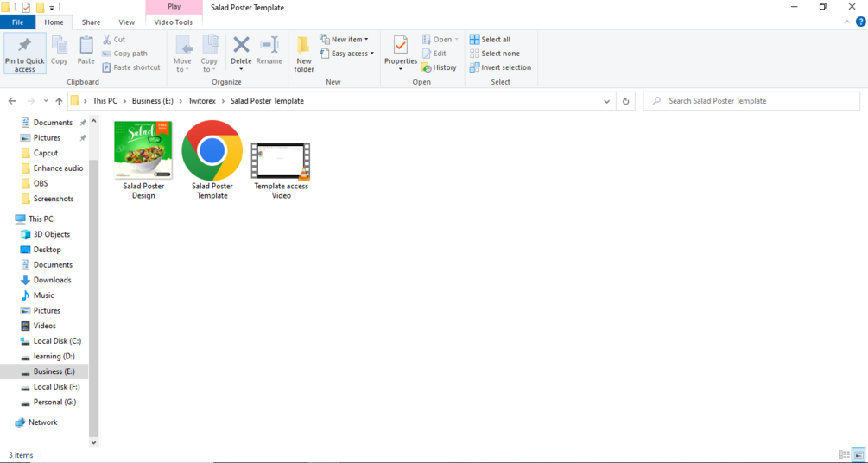
Task: Click the Paste clipboard icon
Action: click(x=86, y=45)
